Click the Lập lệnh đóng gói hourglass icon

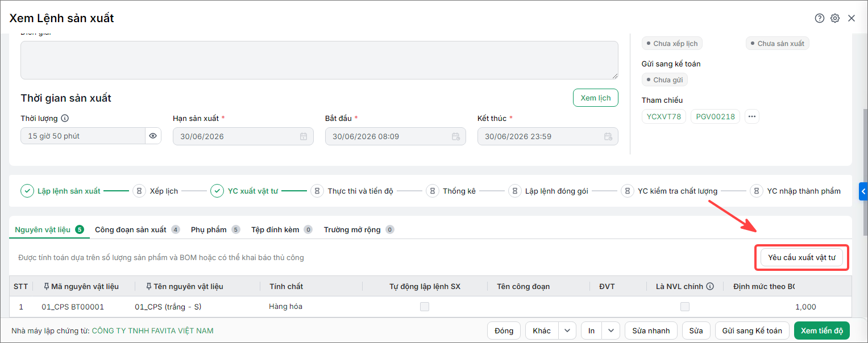(514, 191)
